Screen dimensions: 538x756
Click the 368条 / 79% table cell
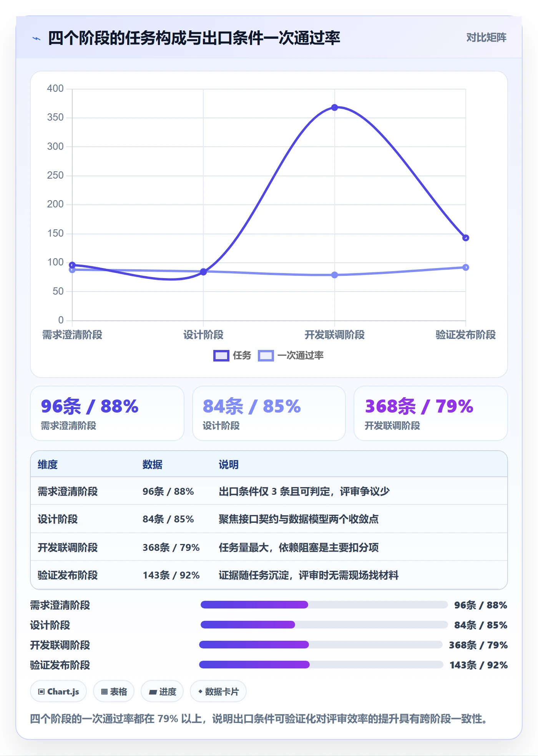point(171,547)
